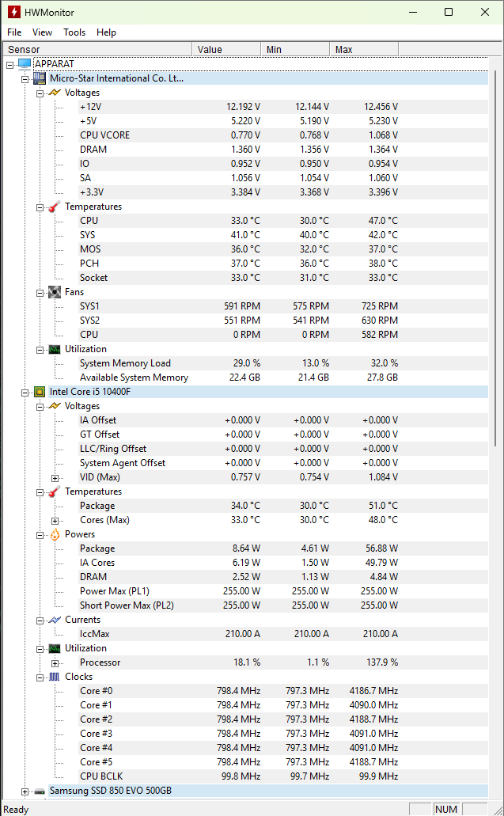Expand the Cores (Max) temperature entry
504x816 pixels.
(55, 520)
